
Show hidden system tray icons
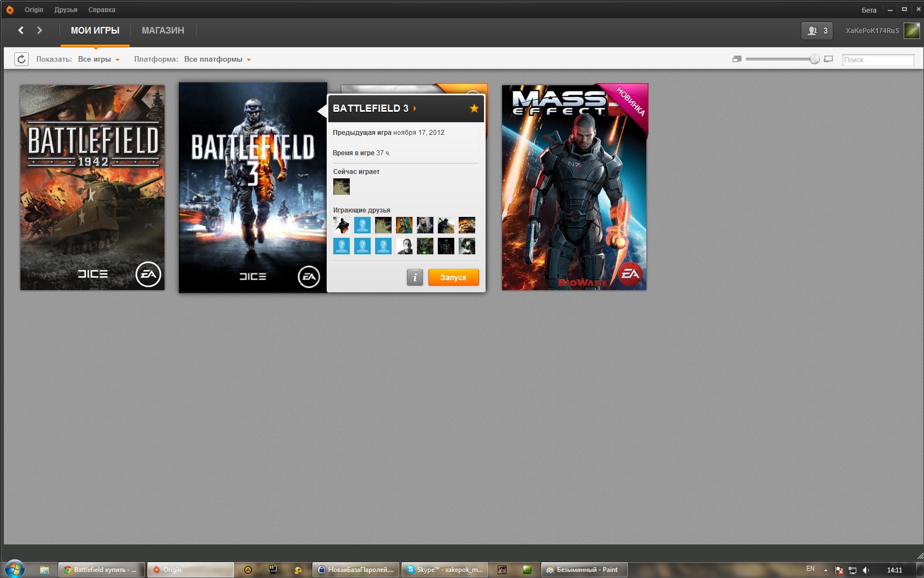click(x=826, y=570)
